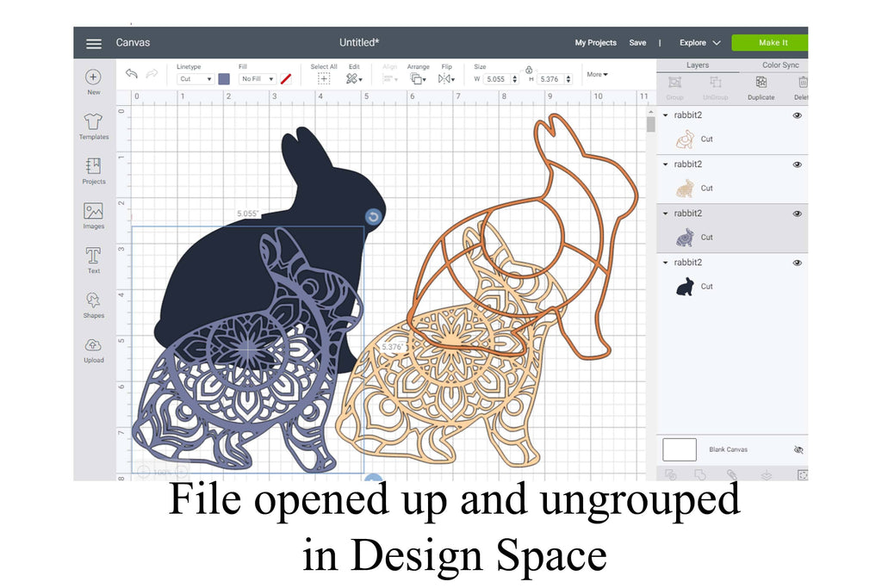The width and height of the screenshot is (882, 588).
Task: Open the Shapes tool
Action: click(93, 300)
